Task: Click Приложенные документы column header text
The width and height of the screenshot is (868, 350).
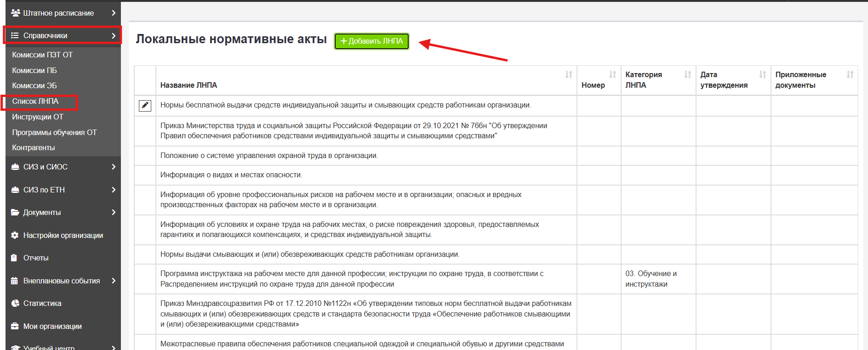Action: 801,80
